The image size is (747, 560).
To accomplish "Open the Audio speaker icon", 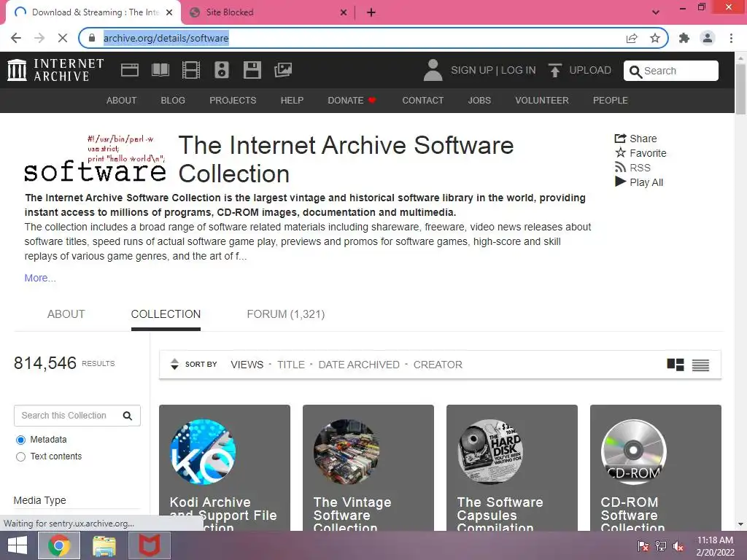I will (222, 70).
